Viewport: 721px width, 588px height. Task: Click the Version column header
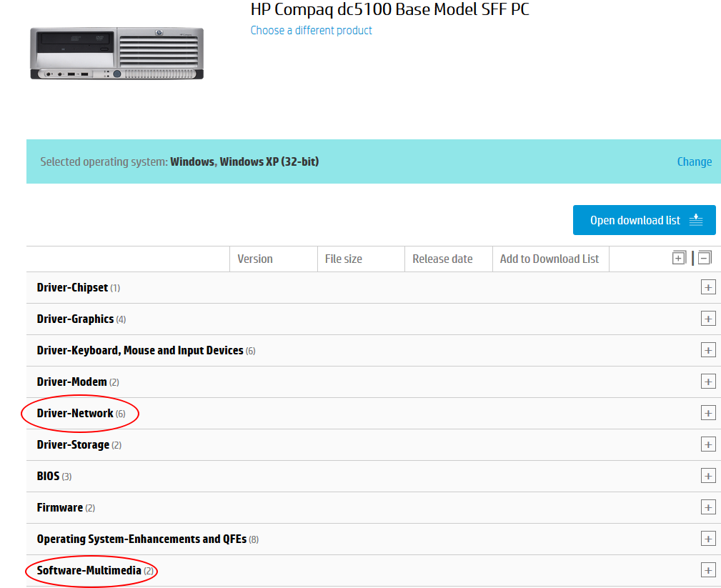pyautogui.click(x=255, y=259)
